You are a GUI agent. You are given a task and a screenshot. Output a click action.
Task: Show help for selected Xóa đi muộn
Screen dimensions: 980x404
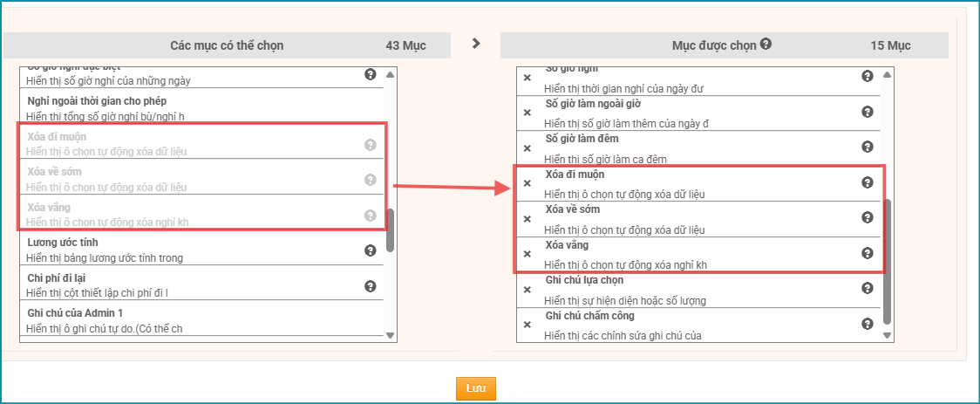click(867, 182)
